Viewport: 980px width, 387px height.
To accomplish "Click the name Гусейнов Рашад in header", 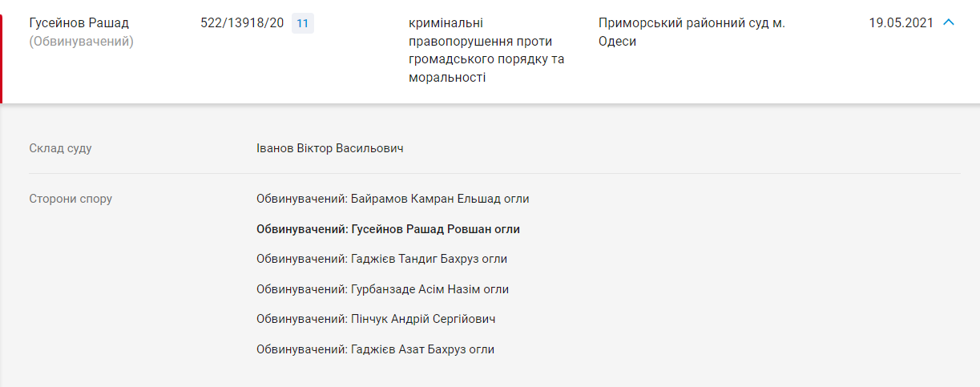I will (x=79, y=23).
